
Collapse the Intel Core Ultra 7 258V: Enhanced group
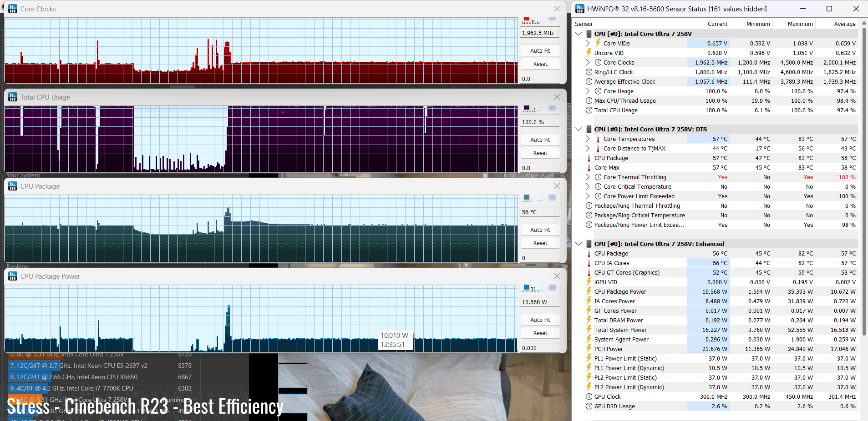[579, 244]
